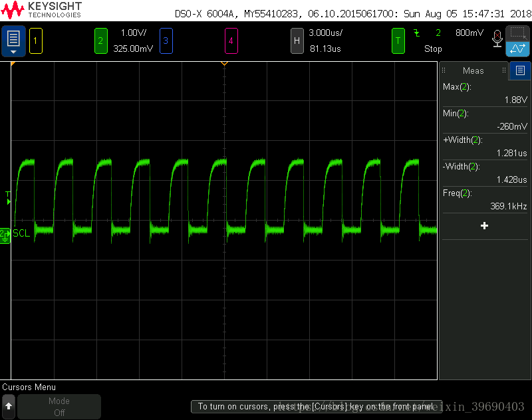532x420 pixels.
Task: Toggle the green channel 2 button
Action: pos(101,41)
